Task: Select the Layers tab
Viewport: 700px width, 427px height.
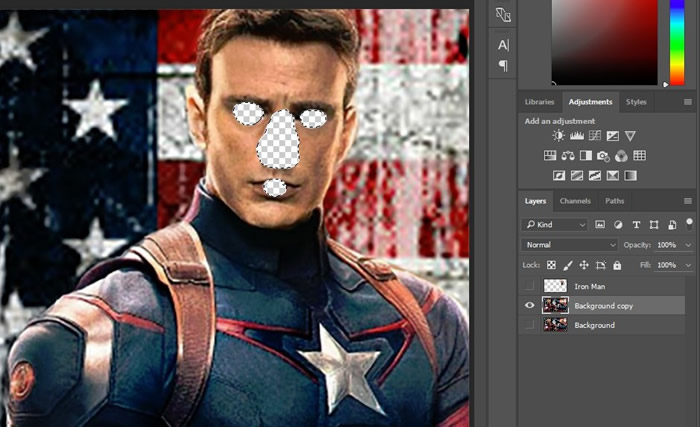Action: coord(535,201)
